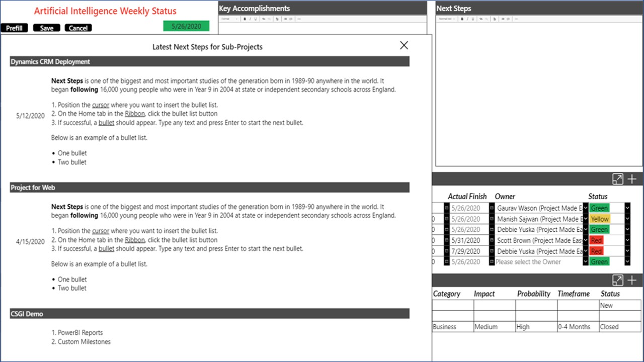Screen dimensions: 644x362
Task: Open status dropdown arrow in the Scott Brown row
Action: click(627, 240)
